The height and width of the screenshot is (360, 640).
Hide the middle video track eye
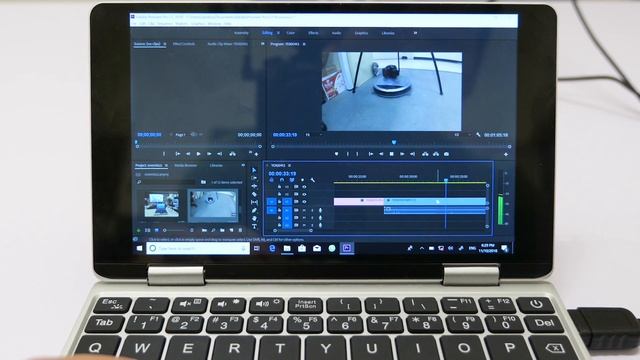[304, 194]
